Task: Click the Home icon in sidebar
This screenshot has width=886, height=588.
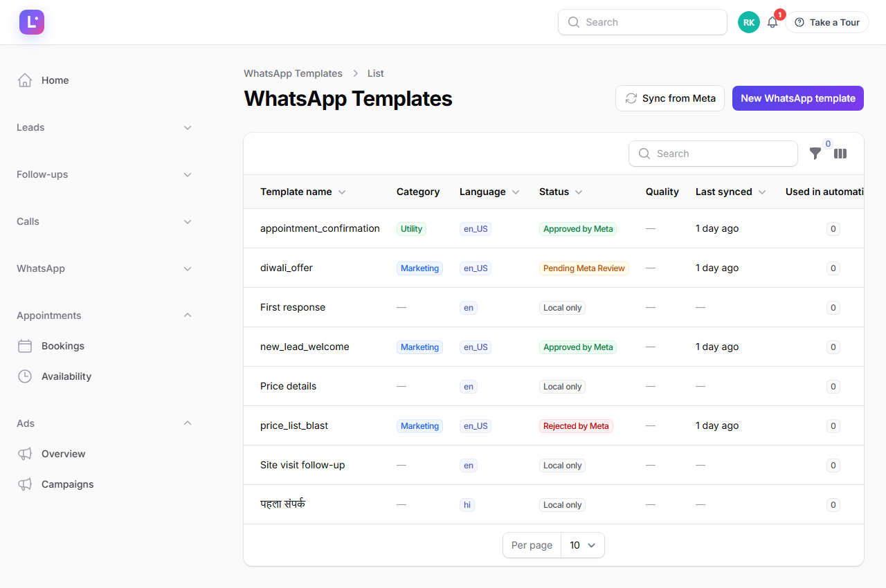Action: tap(25, 80)
